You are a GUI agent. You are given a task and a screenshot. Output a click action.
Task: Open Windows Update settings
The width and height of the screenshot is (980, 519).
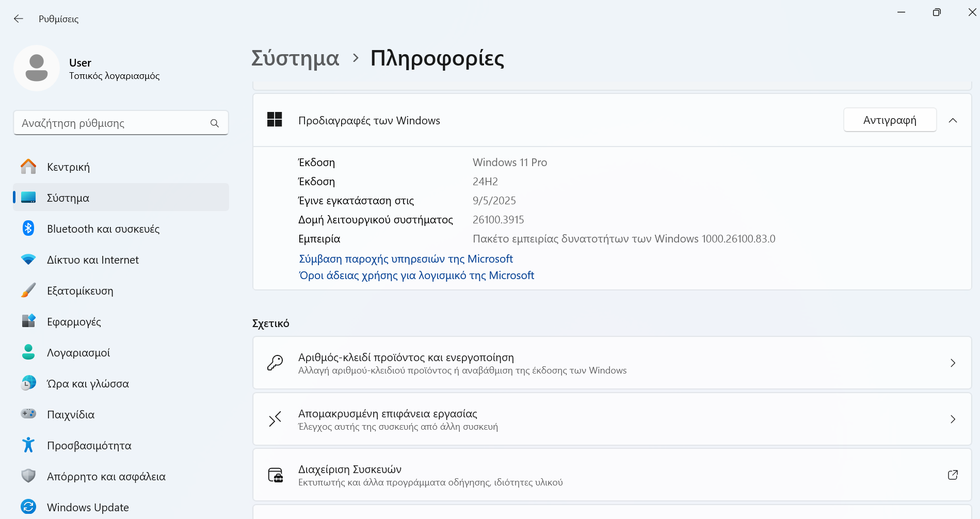(121, 507)
